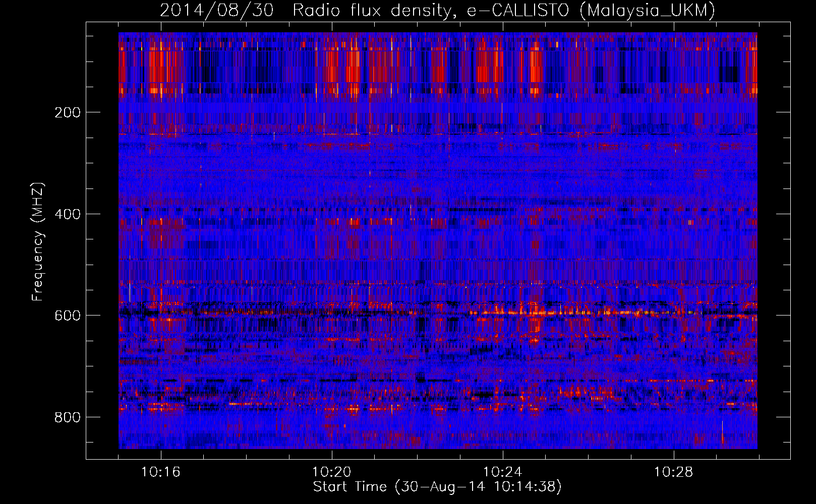This screenshot has height=504, width=816.
Task: Click the "Start Time" x-axis label
Action: (x=437, y=487)
